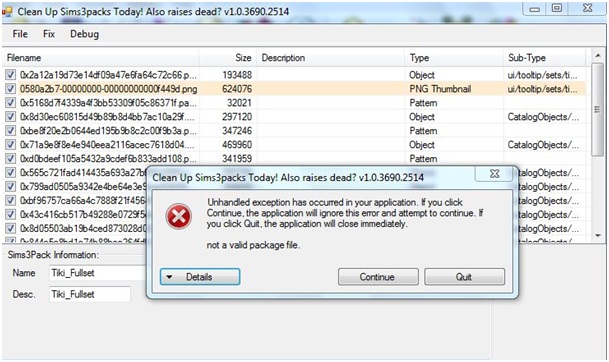Click the file list scroll down arrow
This screenshot has width=609, height=362.
click(598, 235)
